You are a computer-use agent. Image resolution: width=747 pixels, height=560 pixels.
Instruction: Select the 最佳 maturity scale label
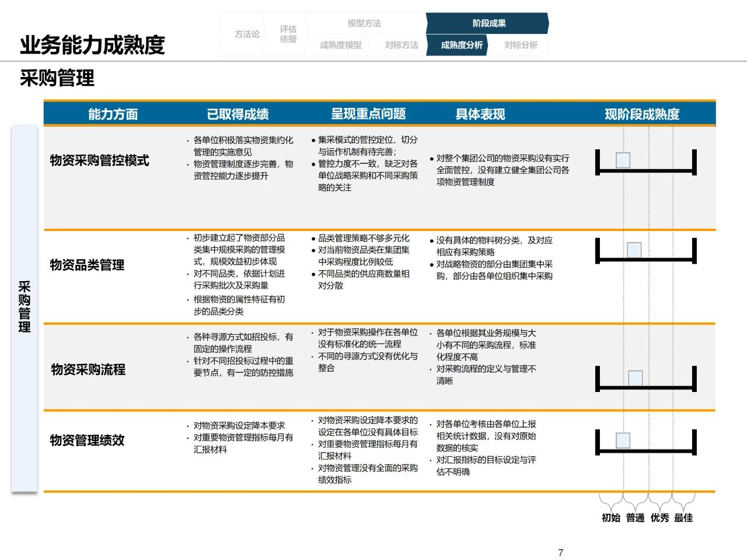click(683, 518)
